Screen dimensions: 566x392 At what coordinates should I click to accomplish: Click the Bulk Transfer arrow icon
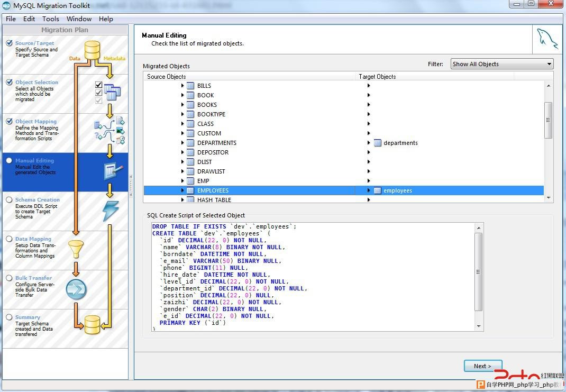76,289
